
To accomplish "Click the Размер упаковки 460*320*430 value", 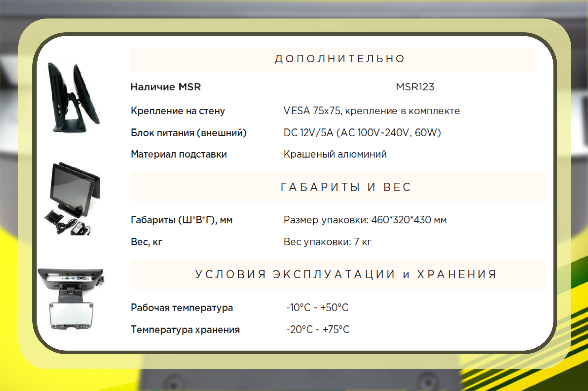I will coord(365,220).
